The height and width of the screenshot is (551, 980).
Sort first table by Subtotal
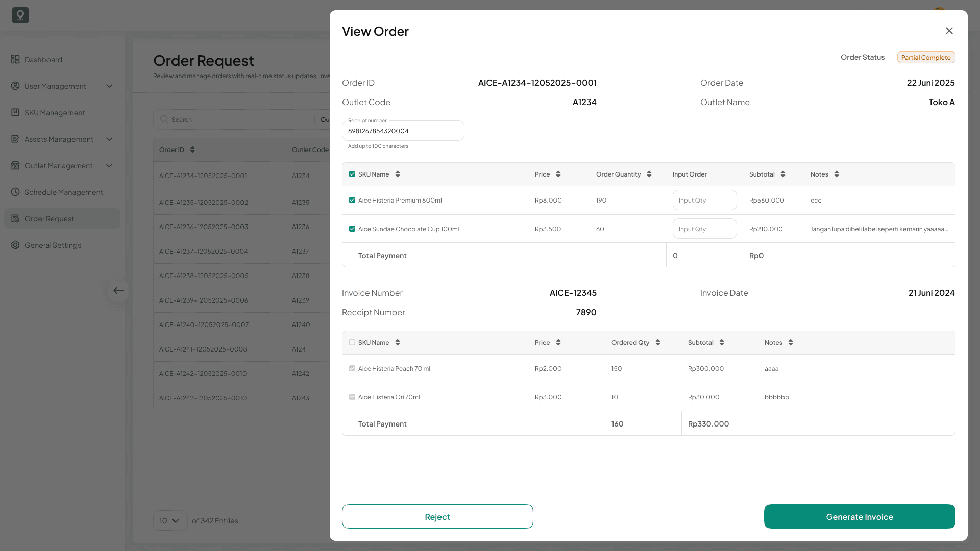[x=783, y=174]
